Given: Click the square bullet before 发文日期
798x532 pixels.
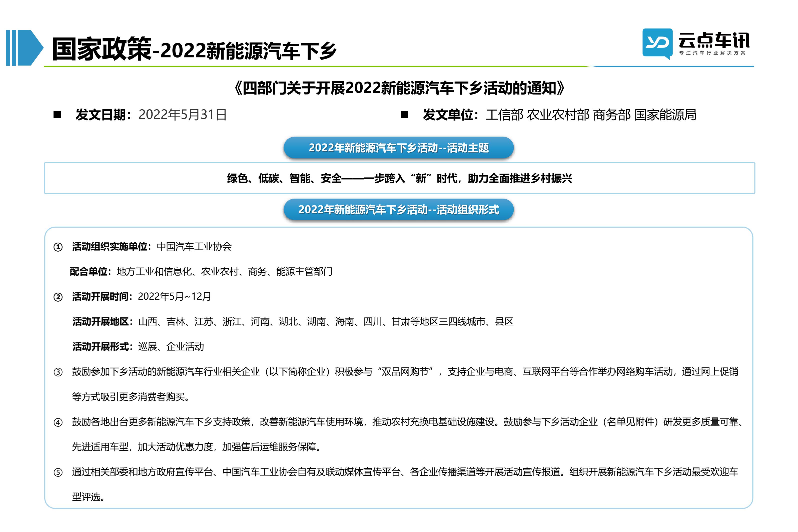Looking at the screenshot, I should coord(57,115).
